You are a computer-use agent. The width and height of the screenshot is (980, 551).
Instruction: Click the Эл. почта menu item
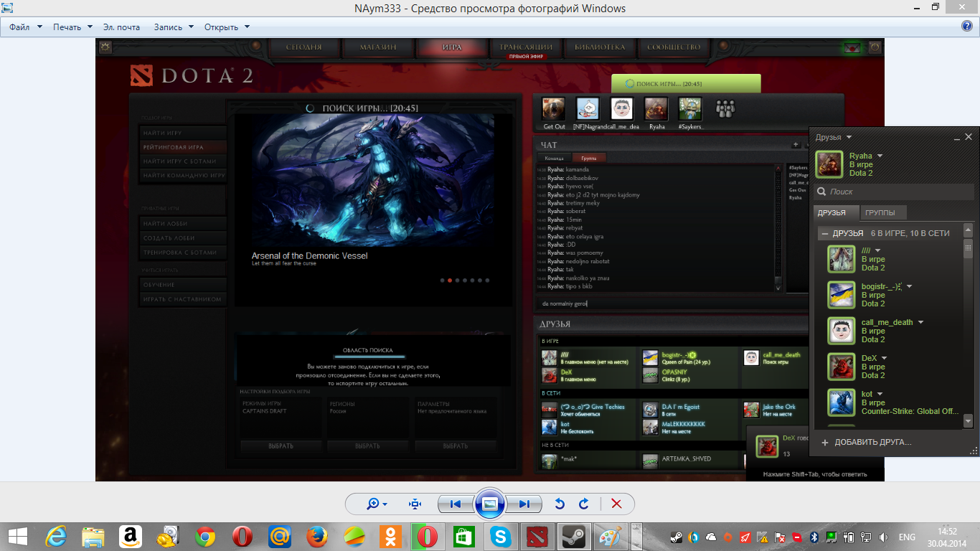tap(122, 27)
